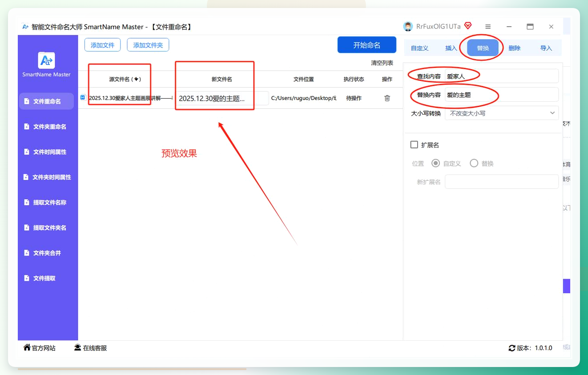Click the 清空列表 link
588x375 pixels.
point(382,63)
